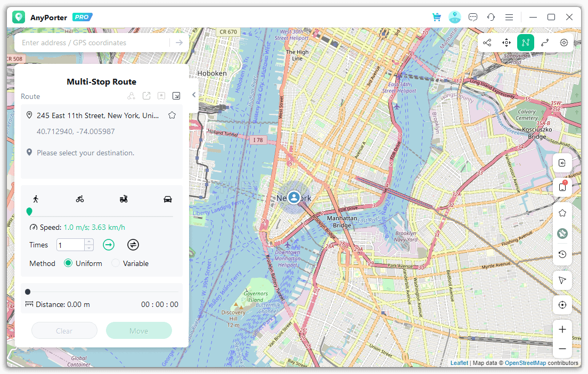Select the teleport mode share-node icon

(x=487, y=43)
